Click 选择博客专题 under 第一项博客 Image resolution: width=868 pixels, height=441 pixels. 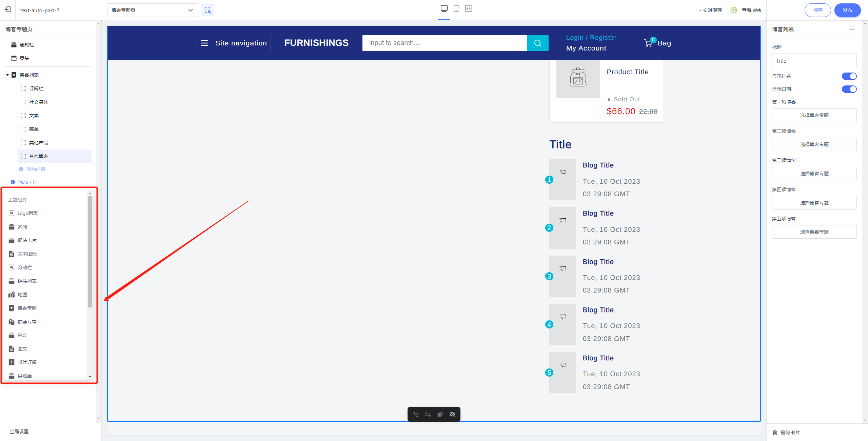(814, 115)
